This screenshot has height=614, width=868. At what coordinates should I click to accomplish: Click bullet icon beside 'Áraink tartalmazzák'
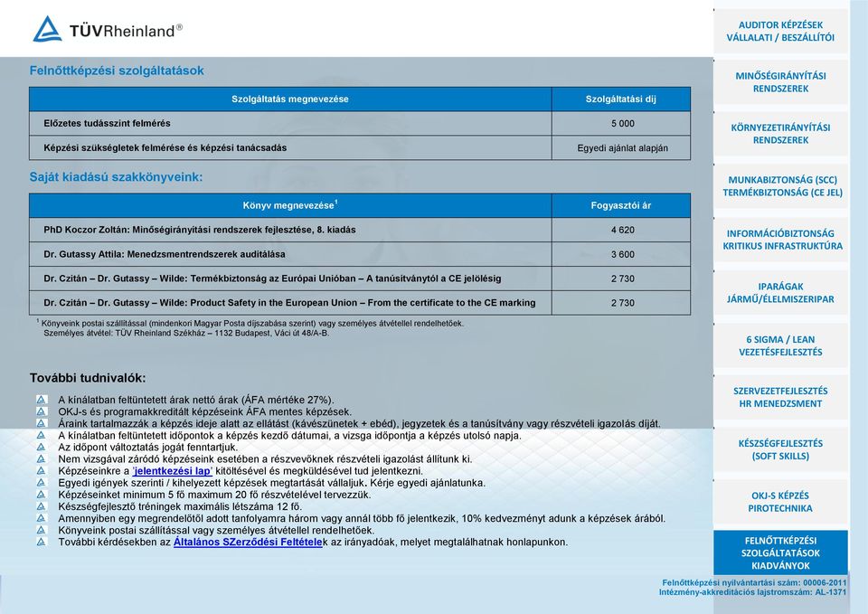42,423
